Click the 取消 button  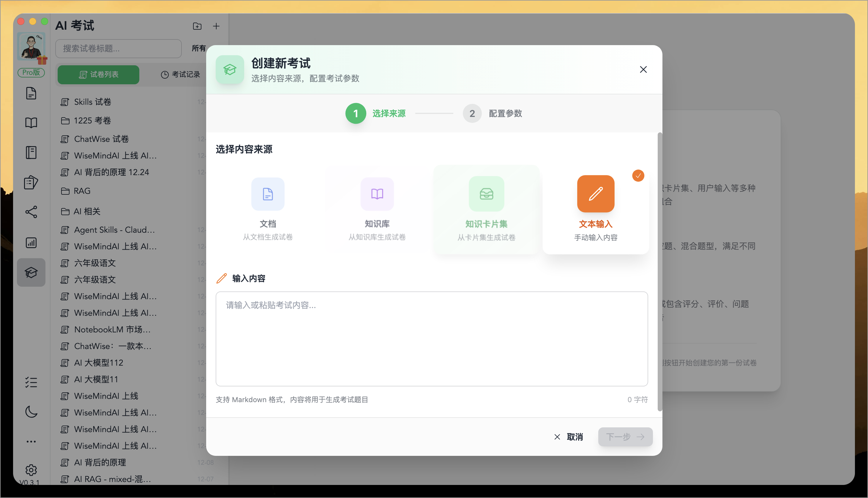[x=569, y=437]
